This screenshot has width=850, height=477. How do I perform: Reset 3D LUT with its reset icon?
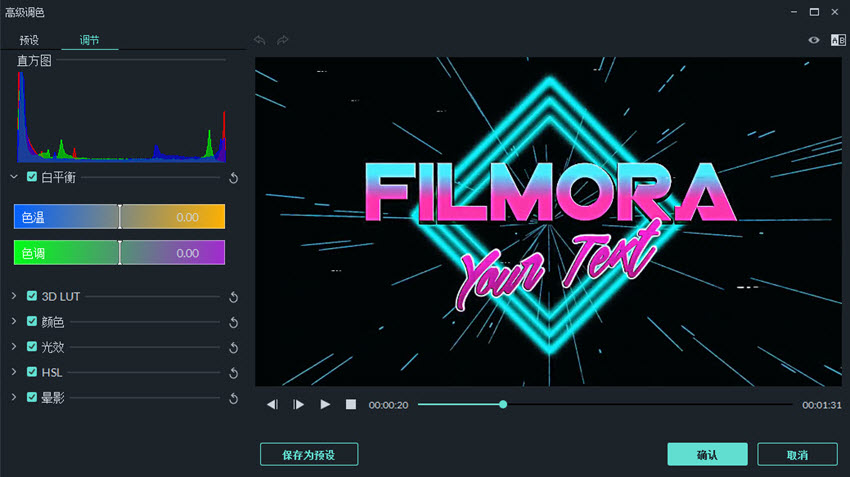(x=234, y=297)
